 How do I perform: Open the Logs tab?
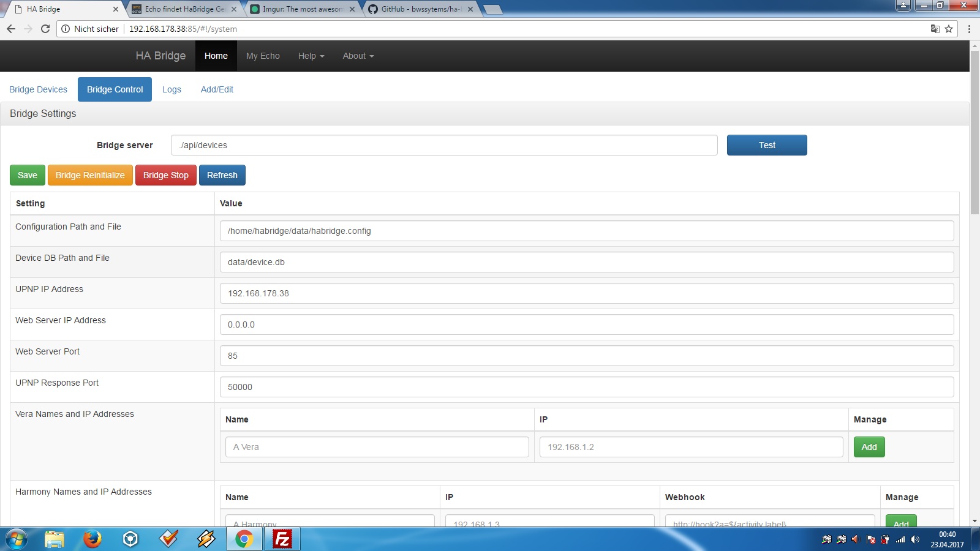171,89
